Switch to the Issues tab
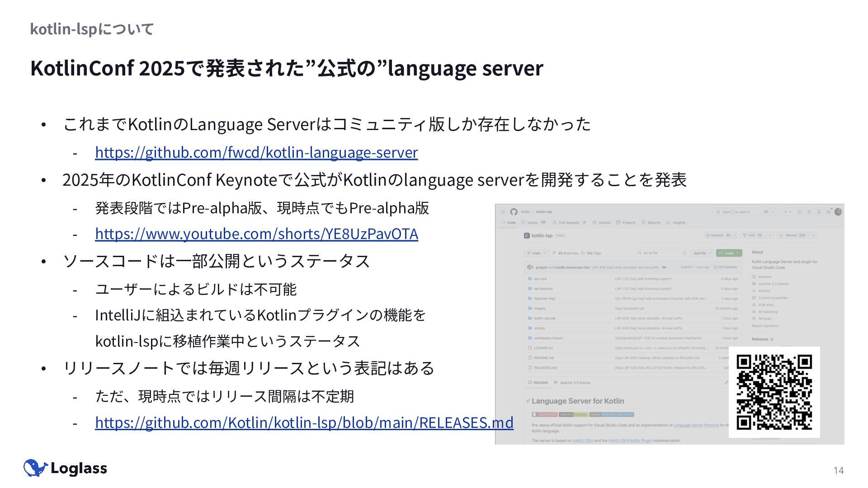This screenshot has width=868, height=488. tap(533, 222)
